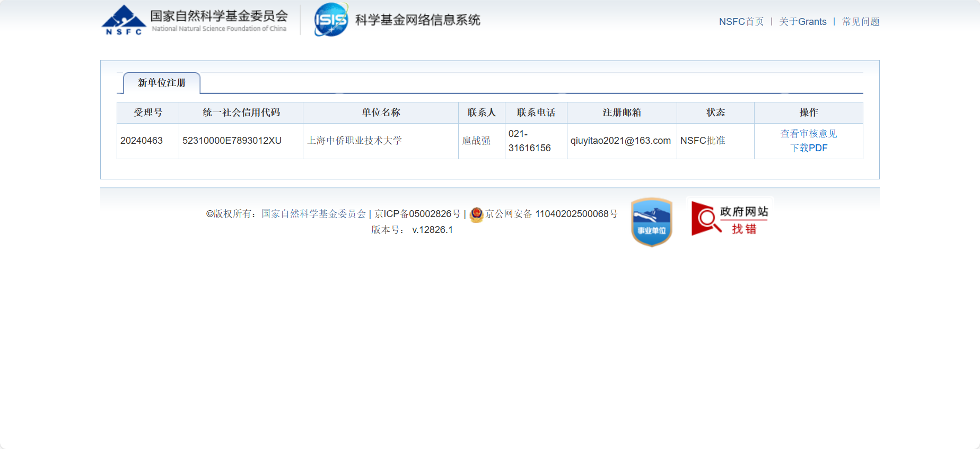The width and height of the screenshot is (980, 449).
Task: Open 常见问题 FAQ link
Action: [x=860, y=22]
